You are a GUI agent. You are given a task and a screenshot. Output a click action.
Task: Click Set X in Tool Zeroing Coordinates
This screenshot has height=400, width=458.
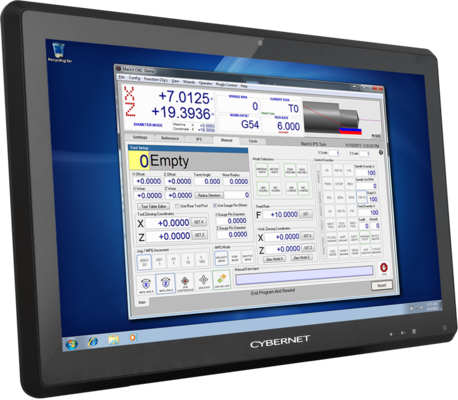pos(199,222)
